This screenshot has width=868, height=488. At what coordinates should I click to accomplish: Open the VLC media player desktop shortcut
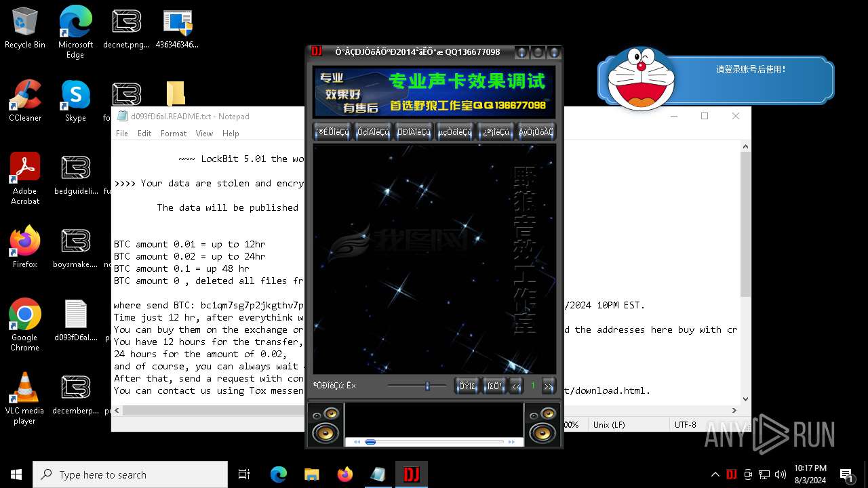click(x=25, y=399)
